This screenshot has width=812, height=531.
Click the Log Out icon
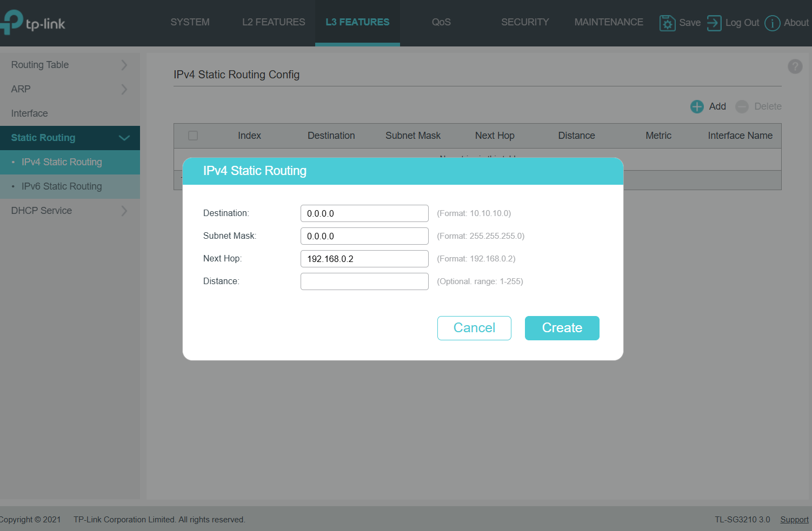click(x=714, y=23)
